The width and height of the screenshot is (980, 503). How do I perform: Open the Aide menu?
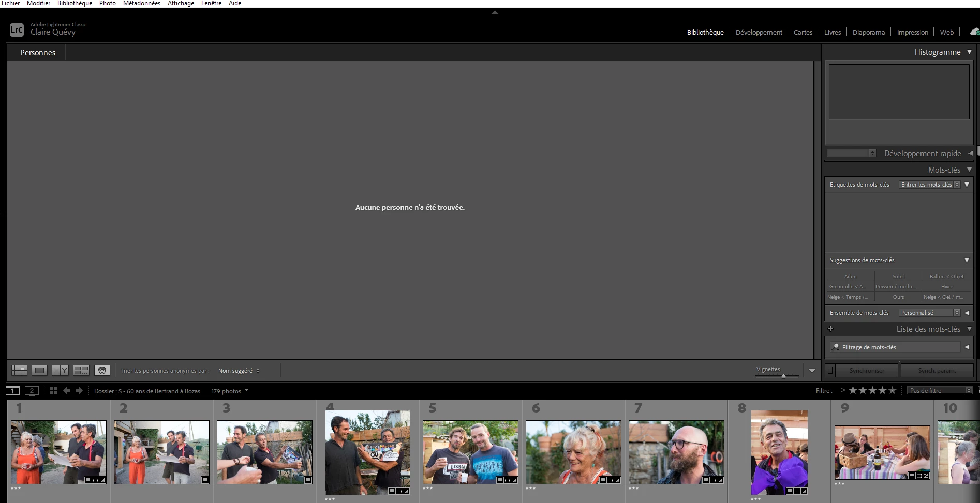tap(235, 3)
